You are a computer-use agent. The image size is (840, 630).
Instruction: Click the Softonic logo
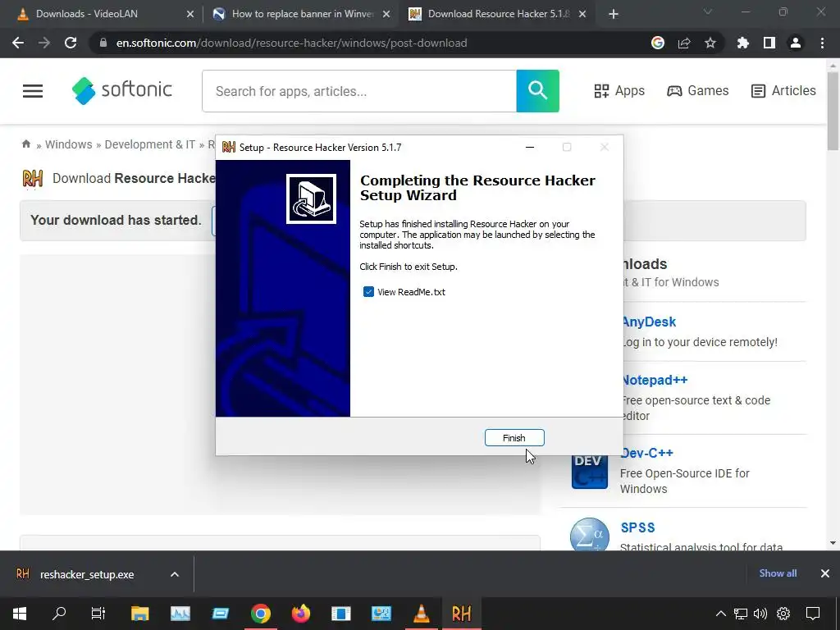click(x=122, y=90)
